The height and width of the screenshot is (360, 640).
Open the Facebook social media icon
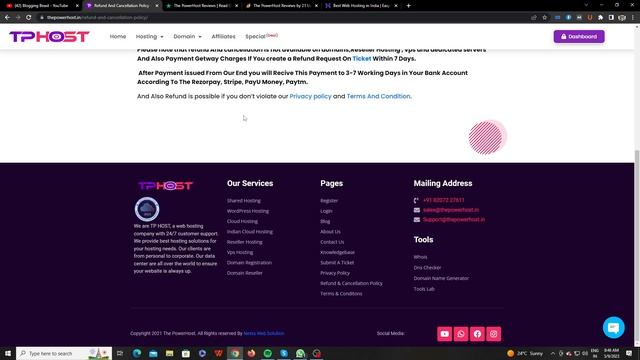[477, 334]
